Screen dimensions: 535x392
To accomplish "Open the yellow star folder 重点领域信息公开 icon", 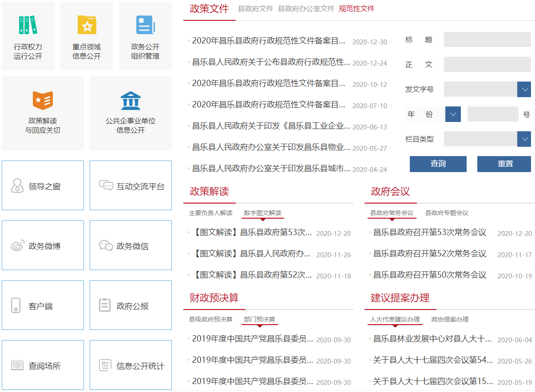I will tap(87, 25).
